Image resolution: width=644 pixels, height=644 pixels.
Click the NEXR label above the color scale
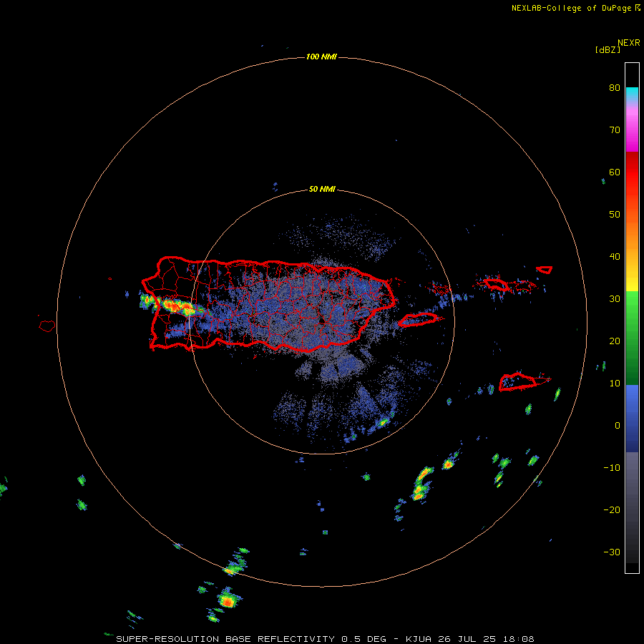coord(629,42)
